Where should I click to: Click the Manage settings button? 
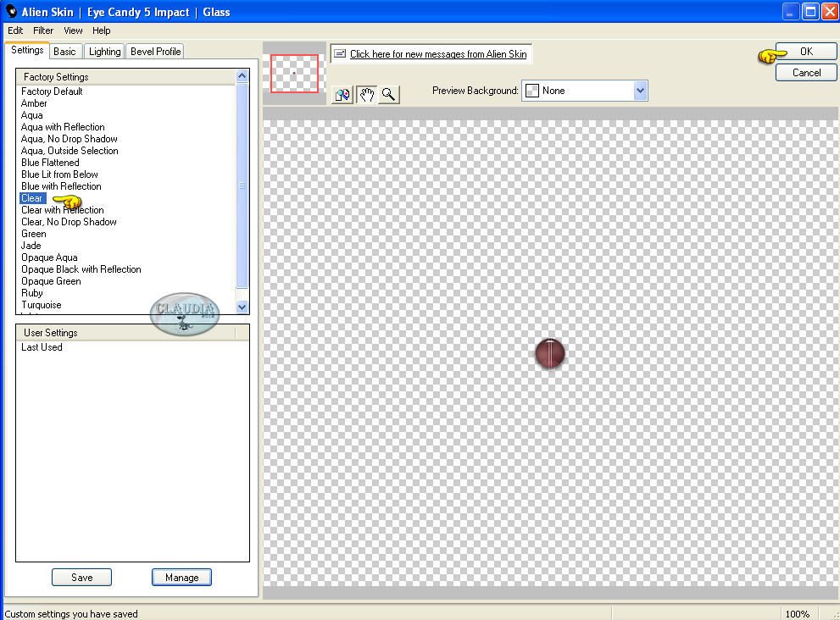click(181, 577)
